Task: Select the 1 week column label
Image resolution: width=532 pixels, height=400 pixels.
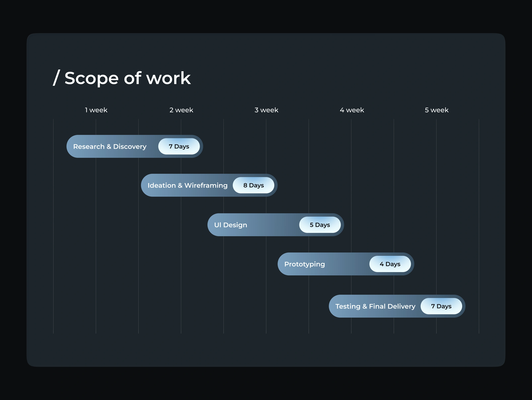Action: tap(96, 110)
